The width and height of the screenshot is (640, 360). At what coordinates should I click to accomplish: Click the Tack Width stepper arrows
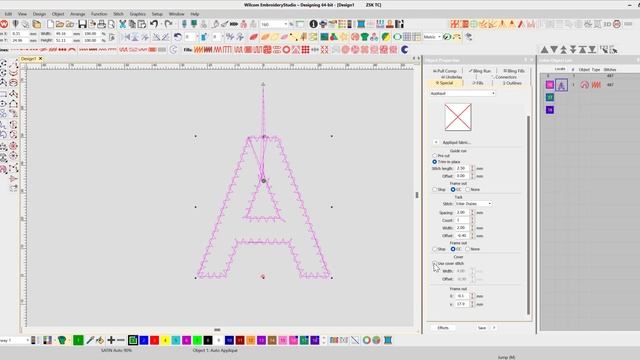point(473,228)
